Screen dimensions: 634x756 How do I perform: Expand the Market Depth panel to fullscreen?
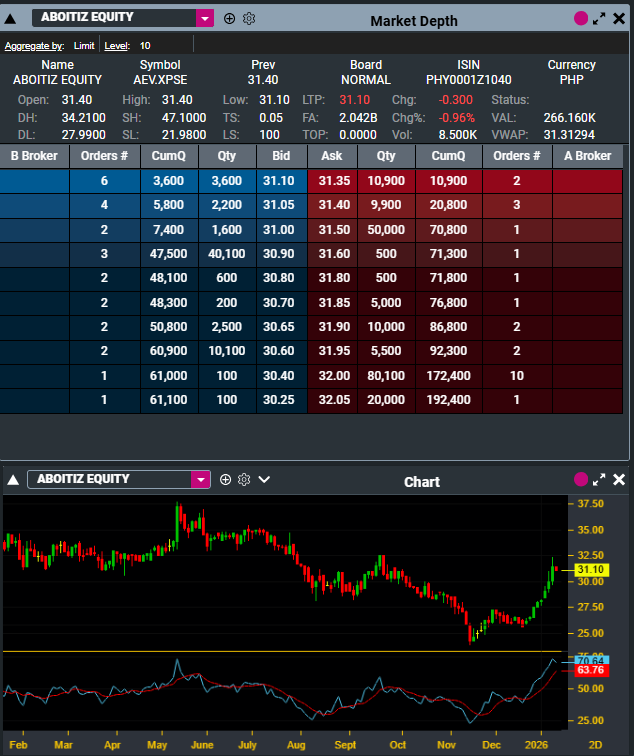[599, 19]
